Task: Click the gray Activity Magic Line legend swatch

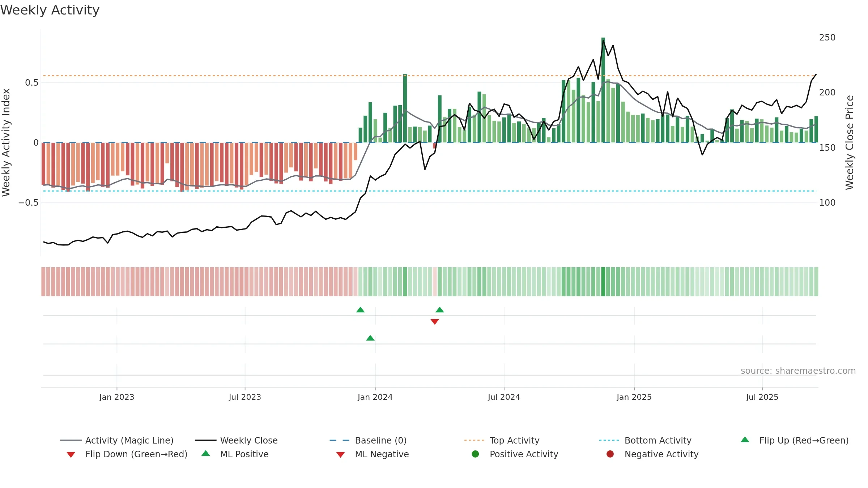Action: pos(71,440)
